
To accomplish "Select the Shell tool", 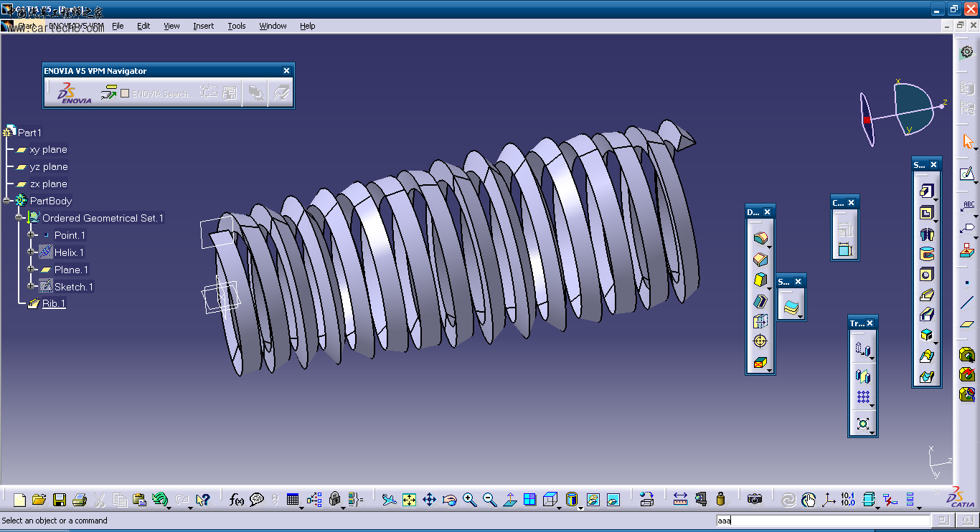I will tap(760, 301).
